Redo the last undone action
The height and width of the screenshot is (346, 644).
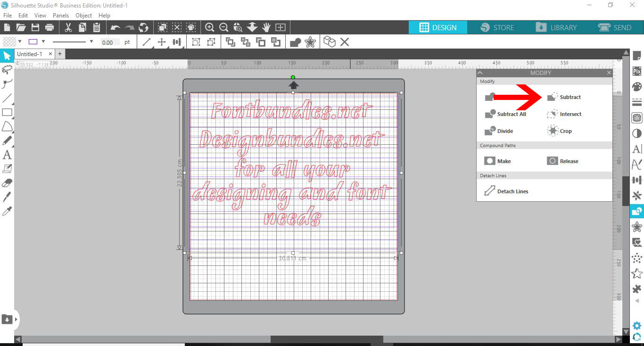click(x=129, y=28)
